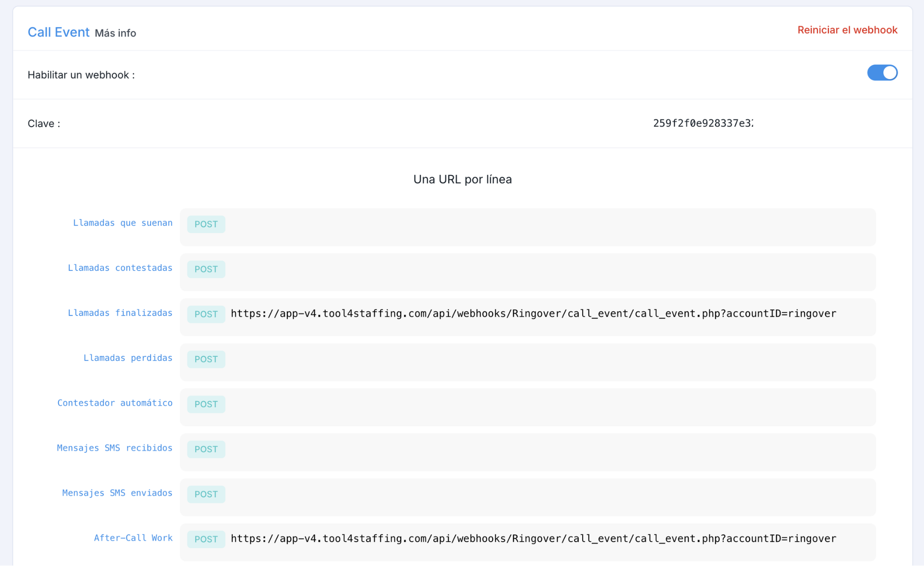Image resolution: width=924 pixels, height=566 pixels.
Task: Click Reiniciar el webhook link
Action: pos(847,30)
